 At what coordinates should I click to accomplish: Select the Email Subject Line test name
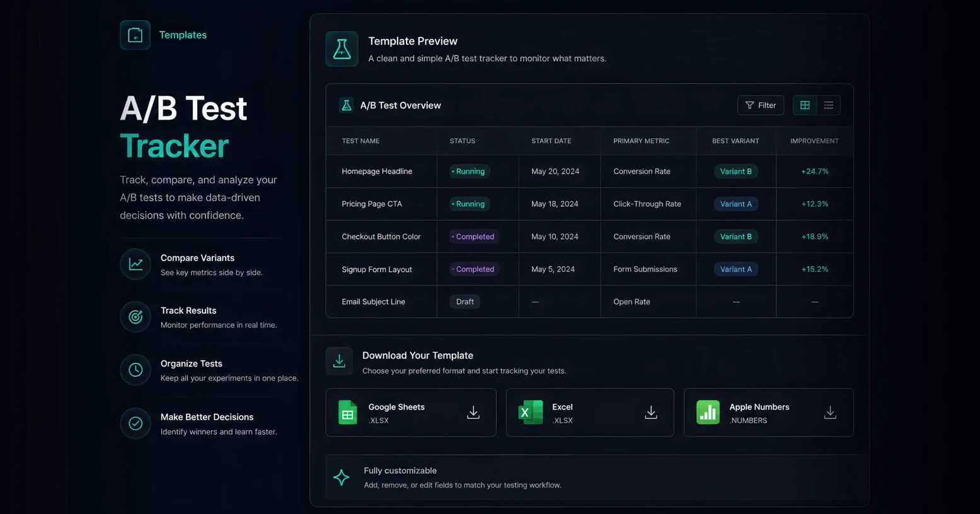(x=373, y=302)
